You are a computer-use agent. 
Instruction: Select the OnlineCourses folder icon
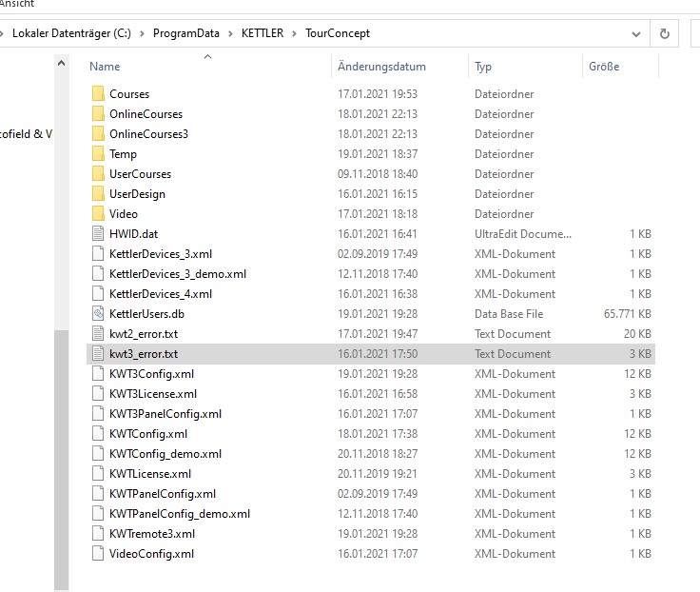(x=98, y=114)
